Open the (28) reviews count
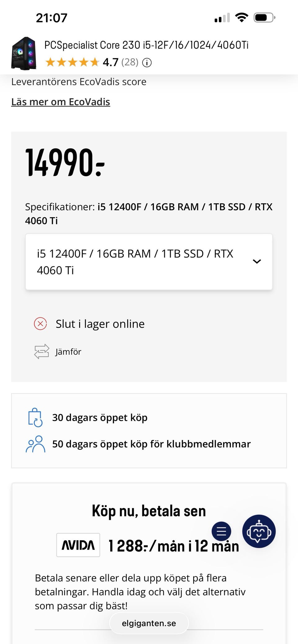The width and height of the screenshot is (298, 644). click(130, 62)
